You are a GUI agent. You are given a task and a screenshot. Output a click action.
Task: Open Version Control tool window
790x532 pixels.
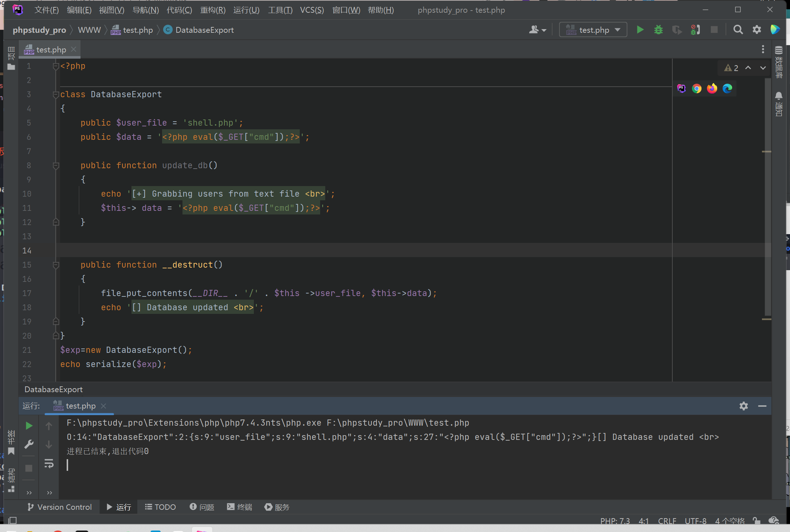point(59,507)
